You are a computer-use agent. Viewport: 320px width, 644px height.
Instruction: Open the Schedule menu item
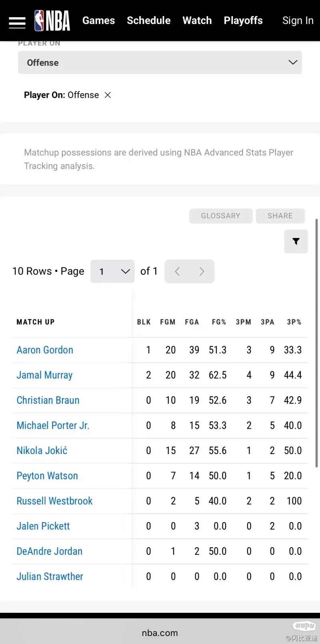point(149,20)
